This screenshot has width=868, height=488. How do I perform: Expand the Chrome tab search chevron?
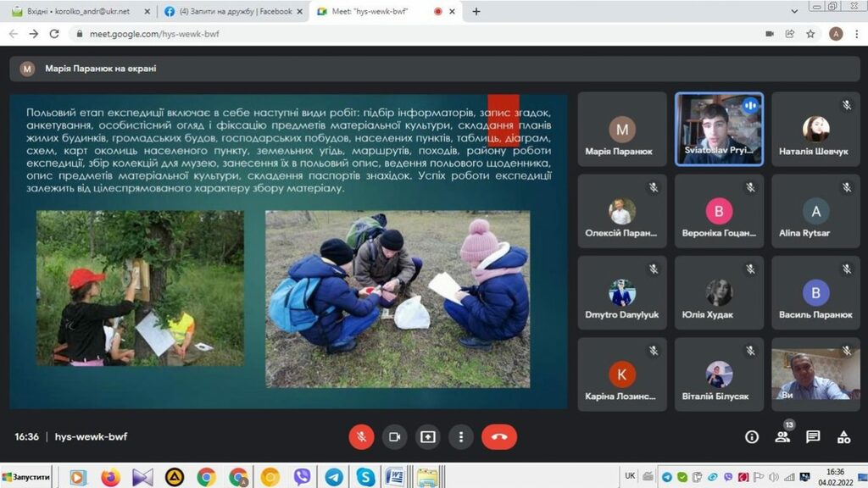pyautogui.click(x=794, y=12)
